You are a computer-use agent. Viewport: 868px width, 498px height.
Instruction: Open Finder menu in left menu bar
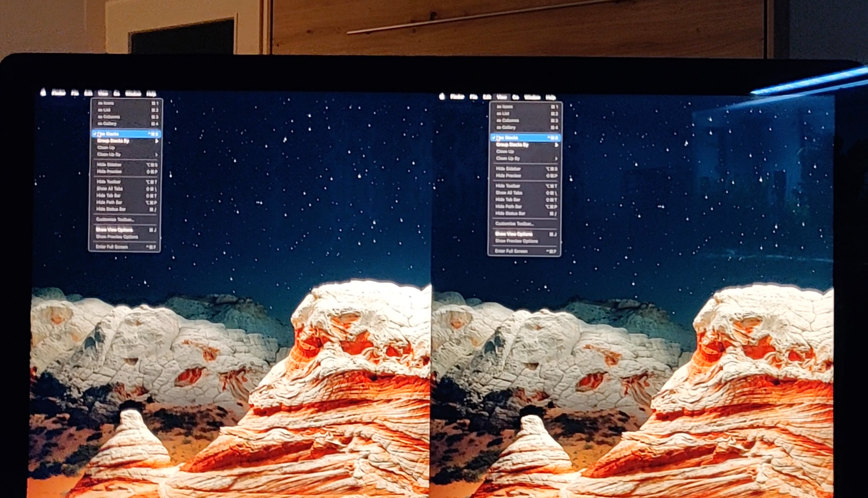pyautogui.click(x=58, y=93)
